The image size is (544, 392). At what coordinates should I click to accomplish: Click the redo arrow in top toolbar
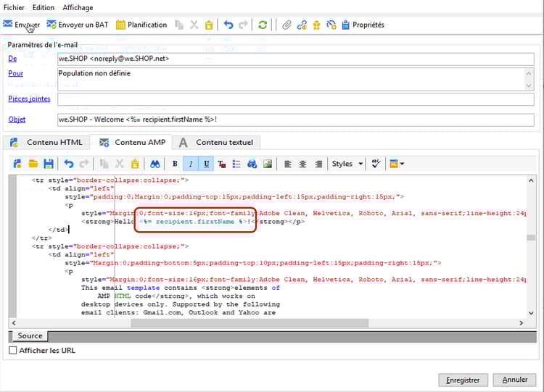point(244,25)
